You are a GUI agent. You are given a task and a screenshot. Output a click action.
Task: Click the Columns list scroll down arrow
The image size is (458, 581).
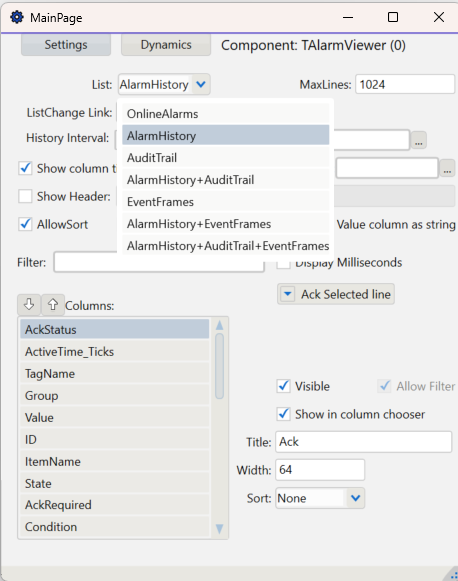(219, 529)
